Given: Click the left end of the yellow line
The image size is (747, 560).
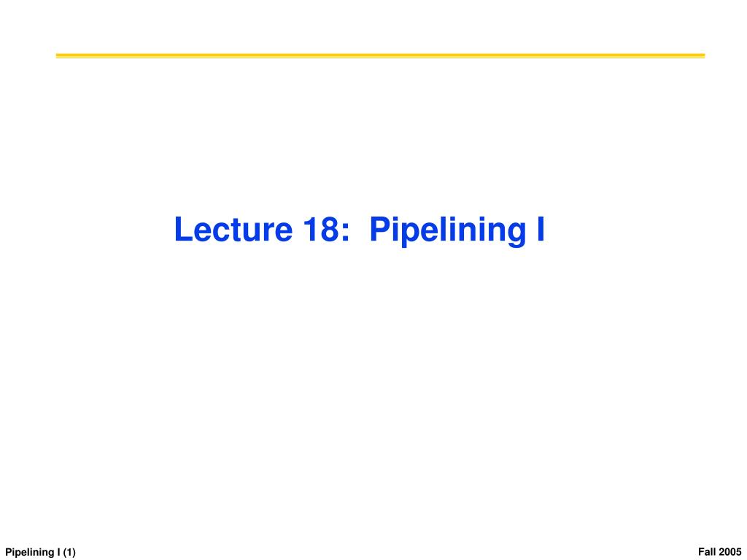Looking at the screenshot, I should pos(58,55).
